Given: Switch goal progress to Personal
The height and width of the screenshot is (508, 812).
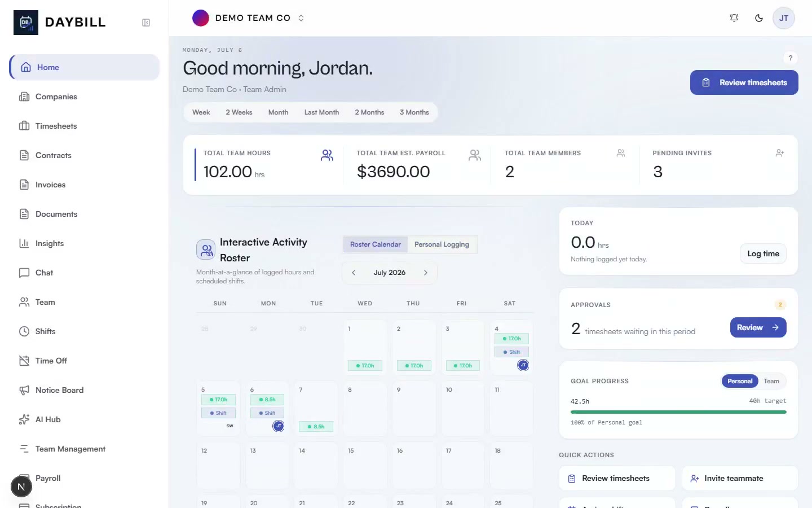Looking at the screenshot, I should (740, 381).
